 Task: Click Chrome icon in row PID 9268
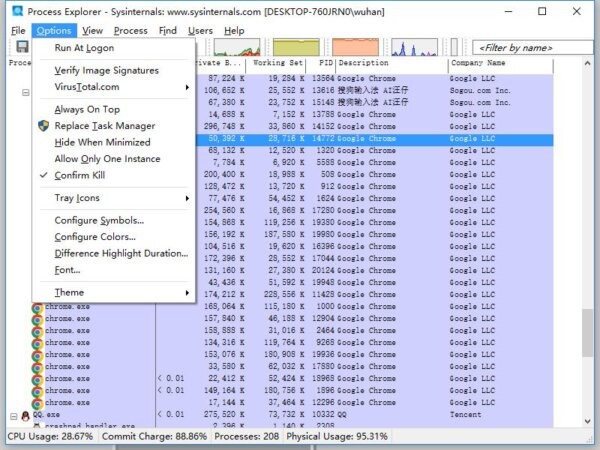click(x=37, y=343)
